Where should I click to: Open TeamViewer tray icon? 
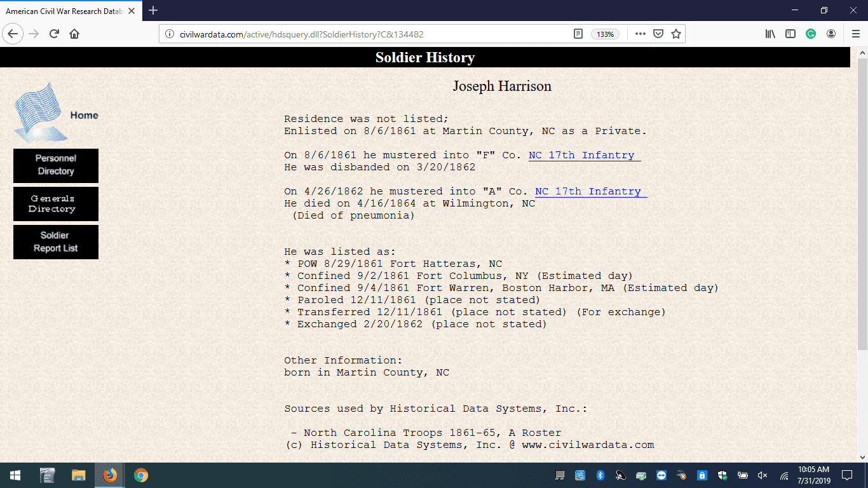[661, 475]
